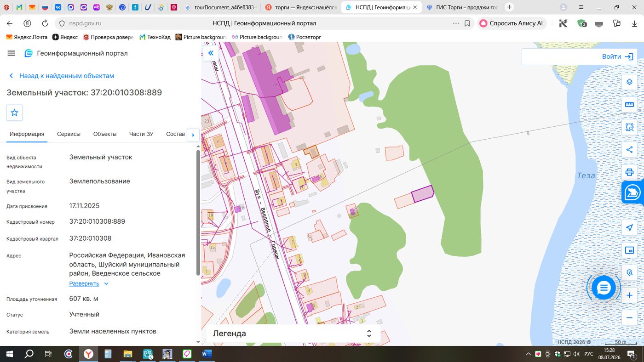
Task: Zoom in the map with plus button
Action: pyautogui.click(x=629, y=295)
